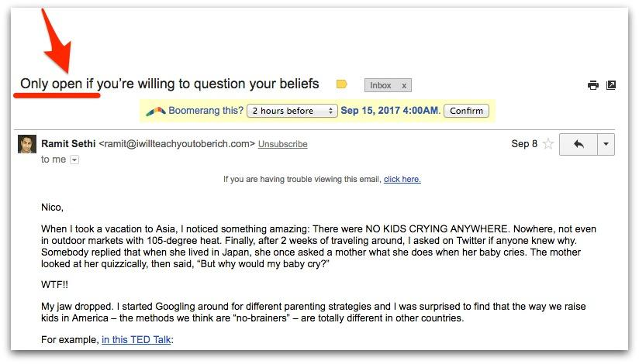Click the Sep 8 message date
This screenshot has width=639, height=364.
click(524, 144)
